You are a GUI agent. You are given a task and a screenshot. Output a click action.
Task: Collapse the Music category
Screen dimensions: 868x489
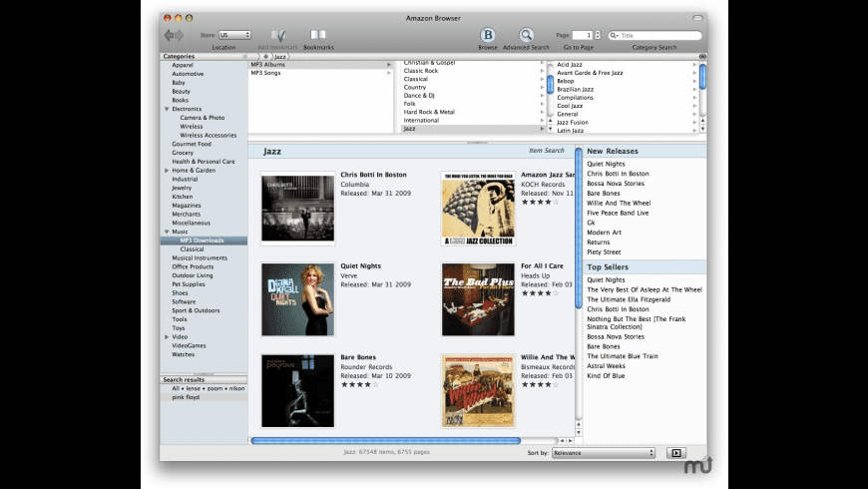pos(167,232)
